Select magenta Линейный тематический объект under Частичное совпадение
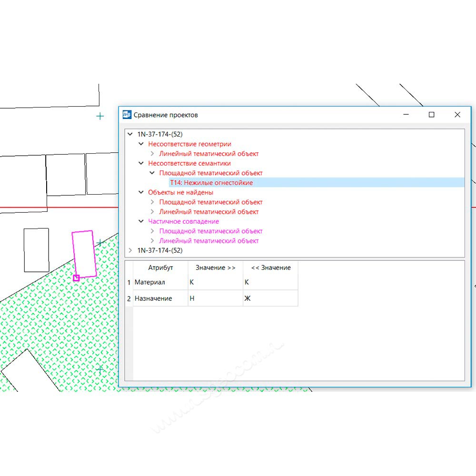This screenshot has width=476, height=476. click(208, 241)
